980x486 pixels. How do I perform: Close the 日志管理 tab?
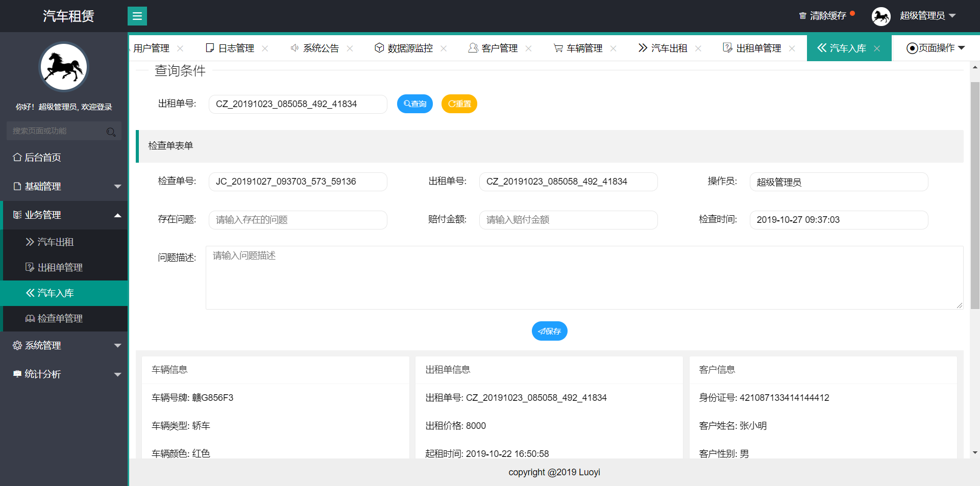pyautogui.click(x=265, y=48)
